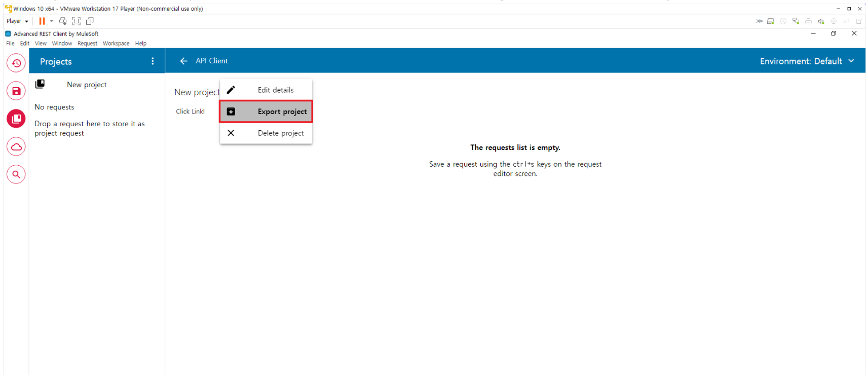
Task: Choose Delete project from the context menu
Action: click(266, 133)
